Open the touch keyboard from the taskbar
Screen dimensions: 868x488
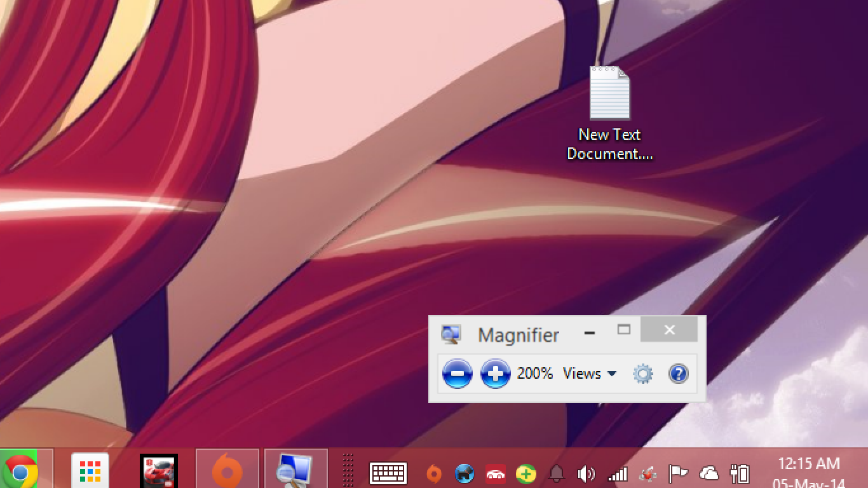point(388,473)
